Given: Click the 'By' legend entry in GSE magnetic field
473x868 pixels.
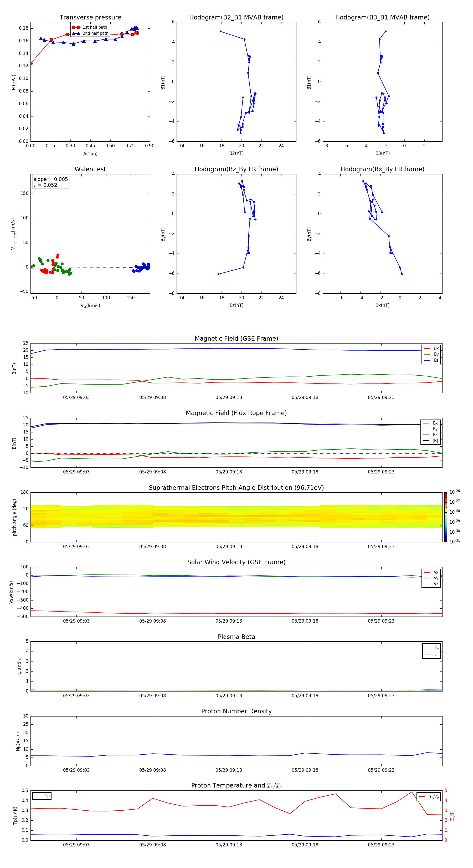Looking at the screenshot, I should [x=431, y=354].
